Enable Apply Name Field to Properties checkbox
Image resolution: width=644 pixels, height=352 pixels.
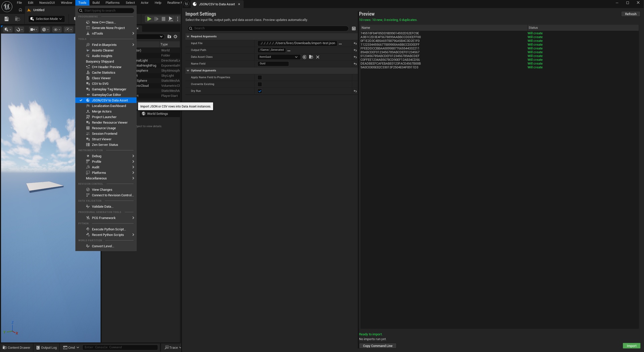[x=260, y=77]
